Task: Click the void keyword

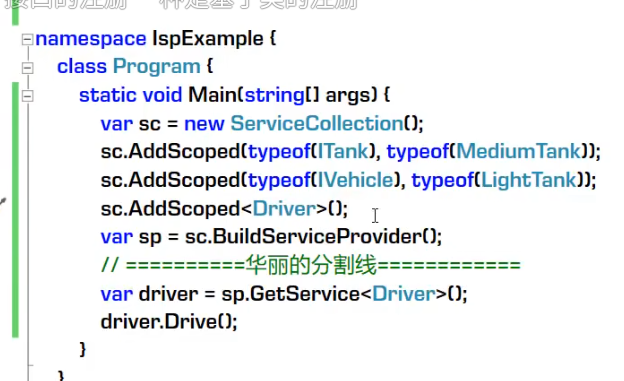Action: click(162, 96)
